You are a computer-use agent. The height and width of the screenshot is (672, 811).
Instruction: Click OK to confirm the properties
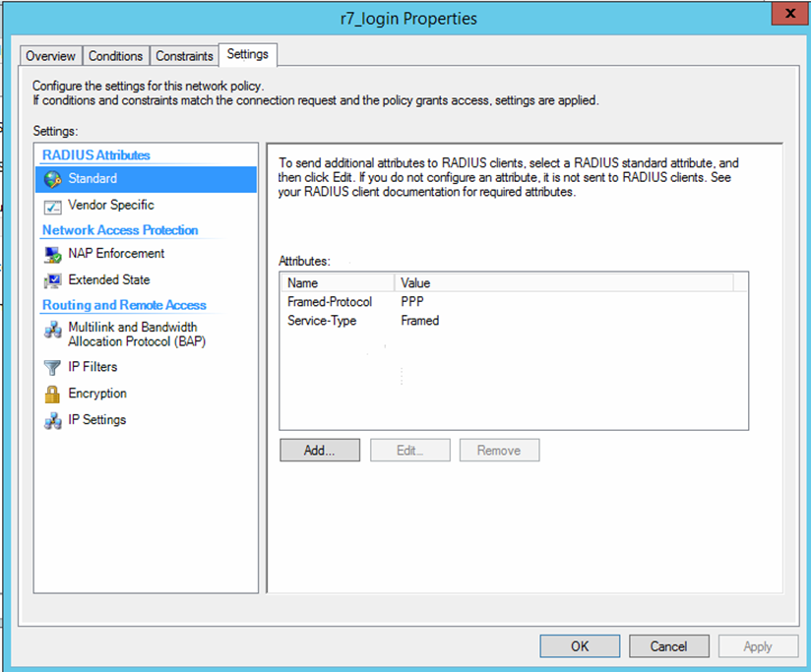tap(581, 646)
